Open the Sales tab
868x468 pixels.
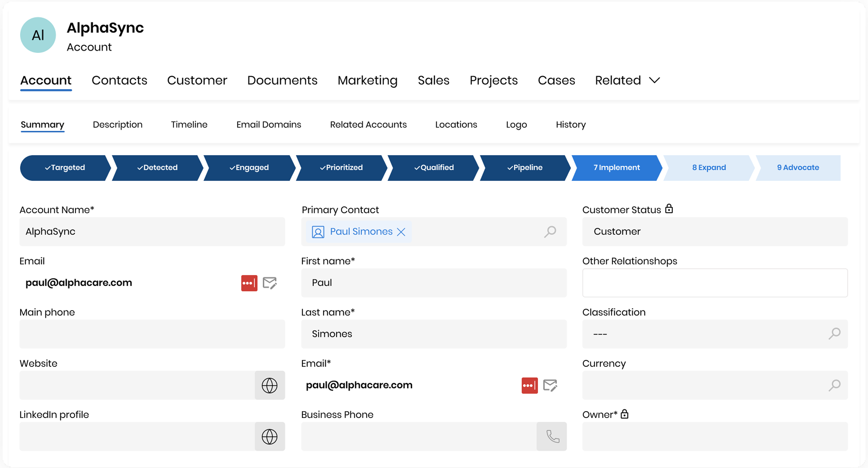pyautogui.click(x=434, y=80)
